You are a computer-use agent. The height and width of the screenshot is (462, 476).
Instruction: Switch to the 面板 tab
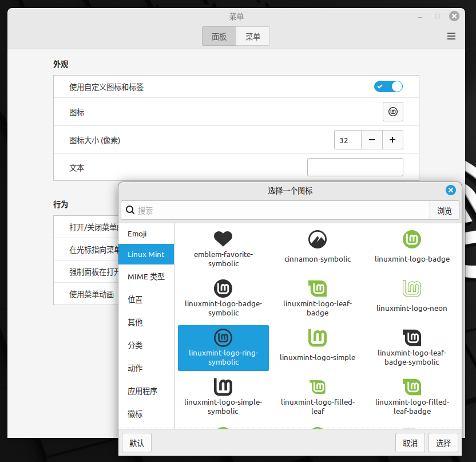coord(219,37)
